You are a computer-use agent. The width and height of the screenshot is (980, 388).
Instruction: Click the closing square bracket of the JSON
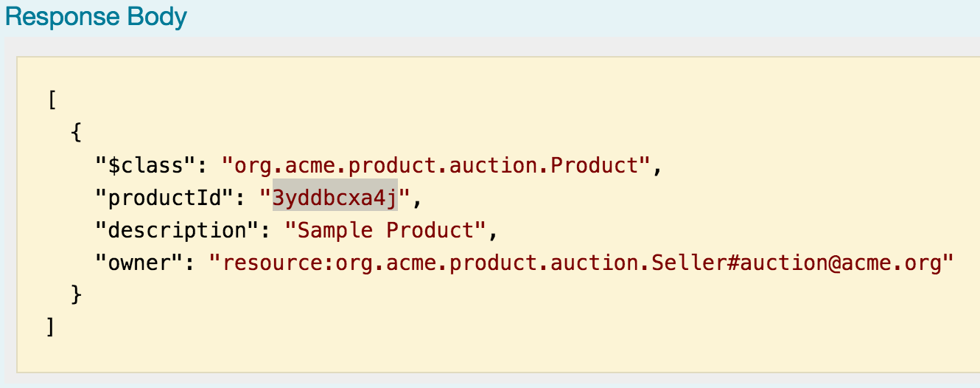click(52, 328)
